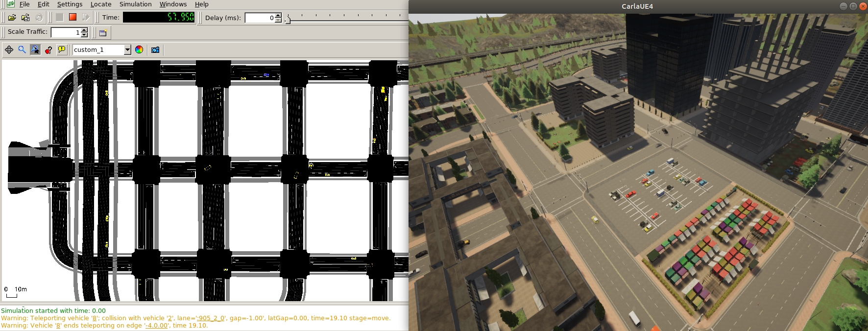868x331 pixels.
Task: Click the new view window icon
Action: (103, 33)
